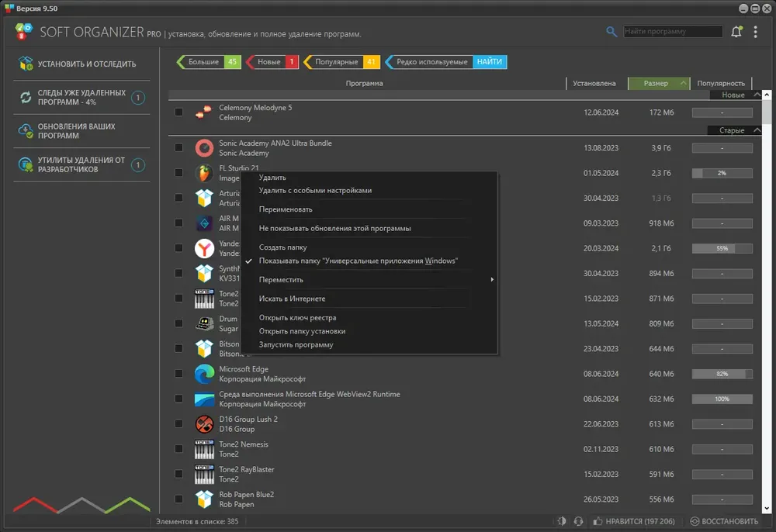Click the Celemony Melodyne 5 icon

click(x=204, y=112)
